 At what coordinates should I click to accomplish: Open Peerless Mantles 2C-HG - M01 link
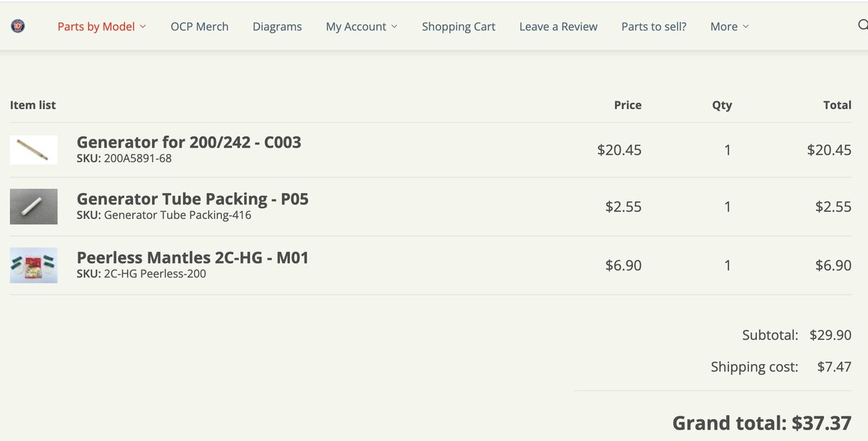[x=192, y=257]
